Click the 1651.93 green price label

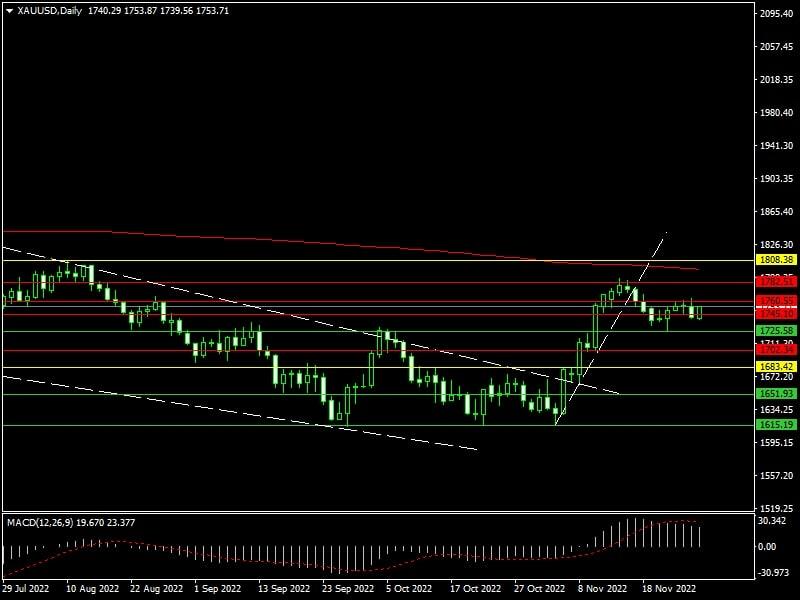point(777,393)
